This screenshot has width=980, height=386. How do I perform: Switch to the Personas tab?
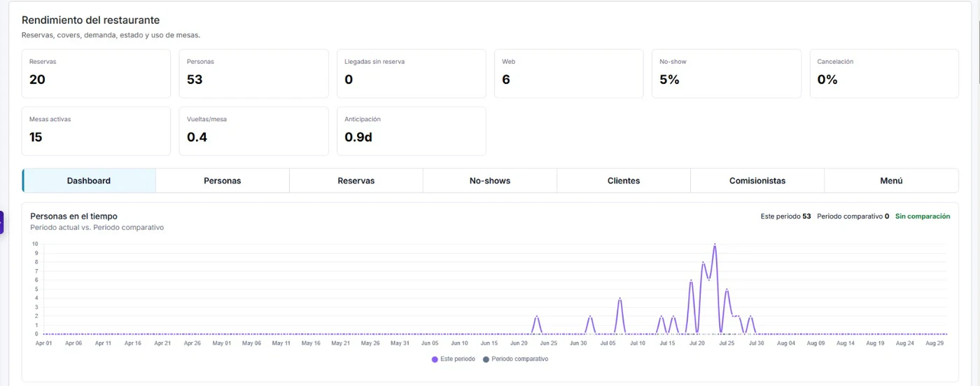click(223, 181)
